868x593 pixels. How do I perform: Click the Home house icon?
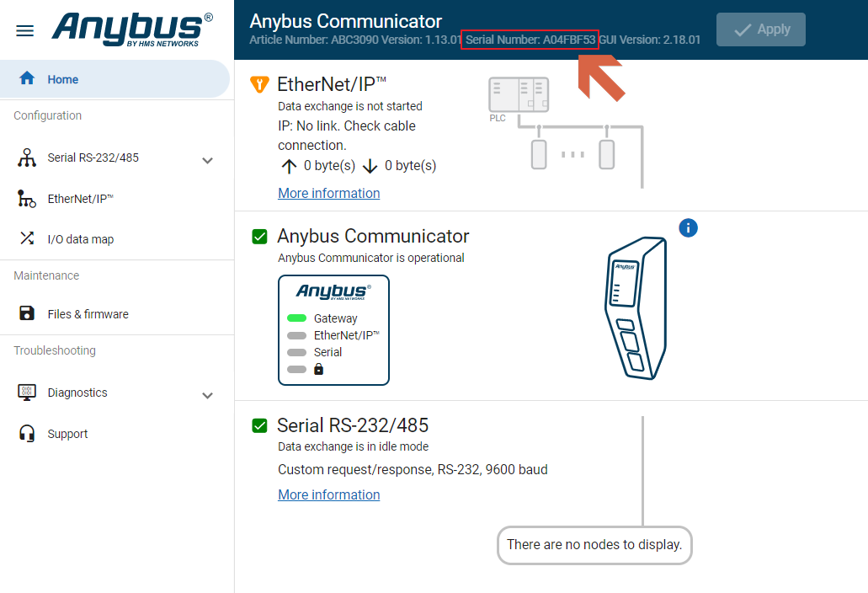(x=27, y=78)
